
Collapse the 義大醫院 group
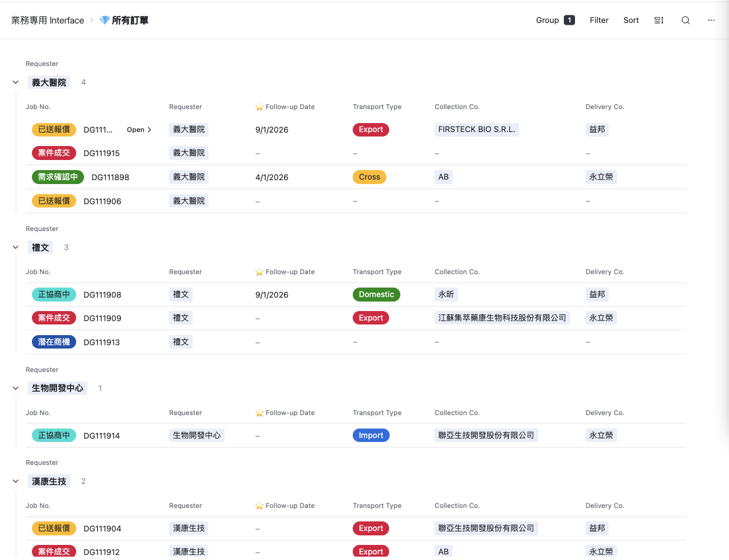click(16, 82)
